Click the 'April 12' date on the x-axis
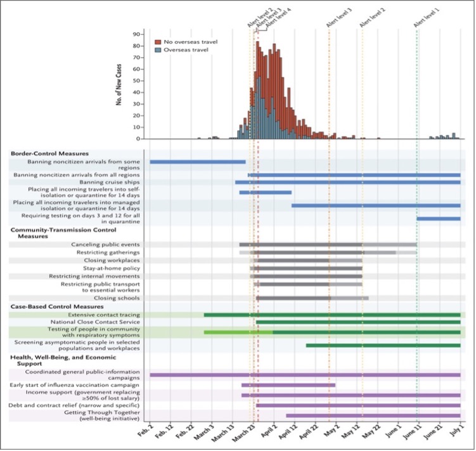476x451 pixels. click(x=288, y=433)
